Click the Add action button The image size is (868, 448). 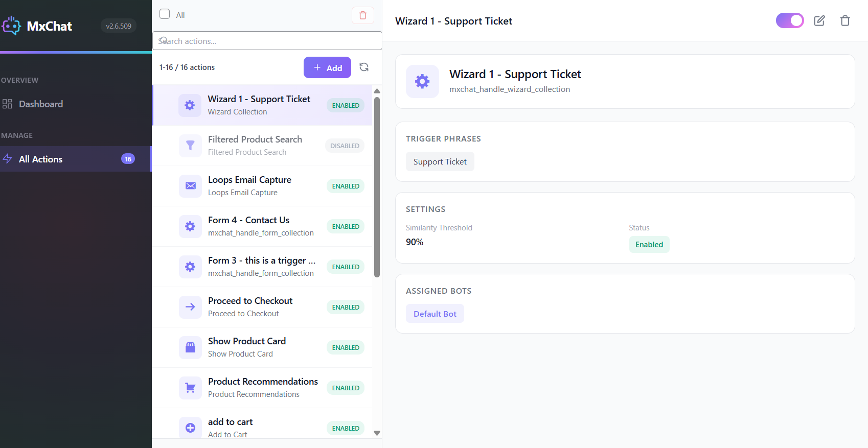click(x=327, y=67)
